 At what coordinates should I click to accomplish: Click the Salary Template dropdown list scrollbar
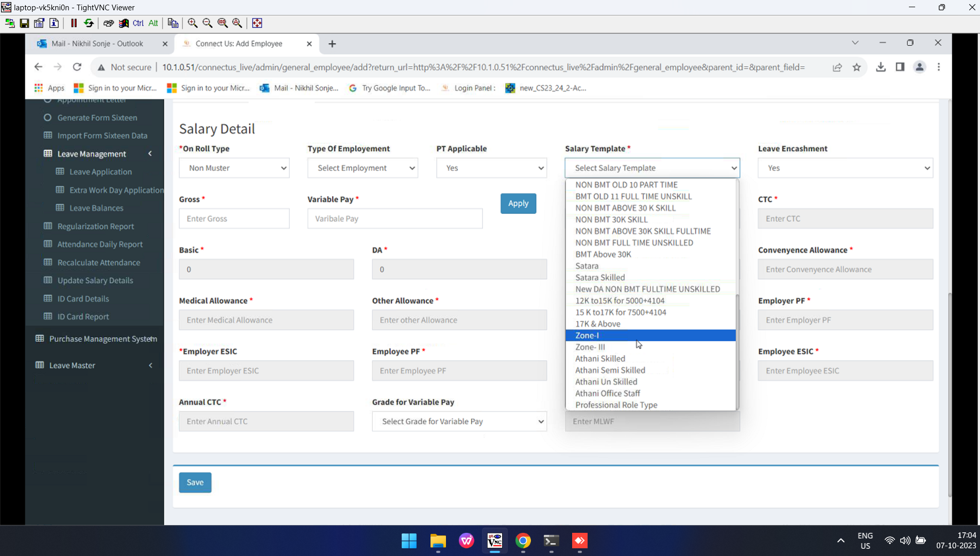coord(737,352)
